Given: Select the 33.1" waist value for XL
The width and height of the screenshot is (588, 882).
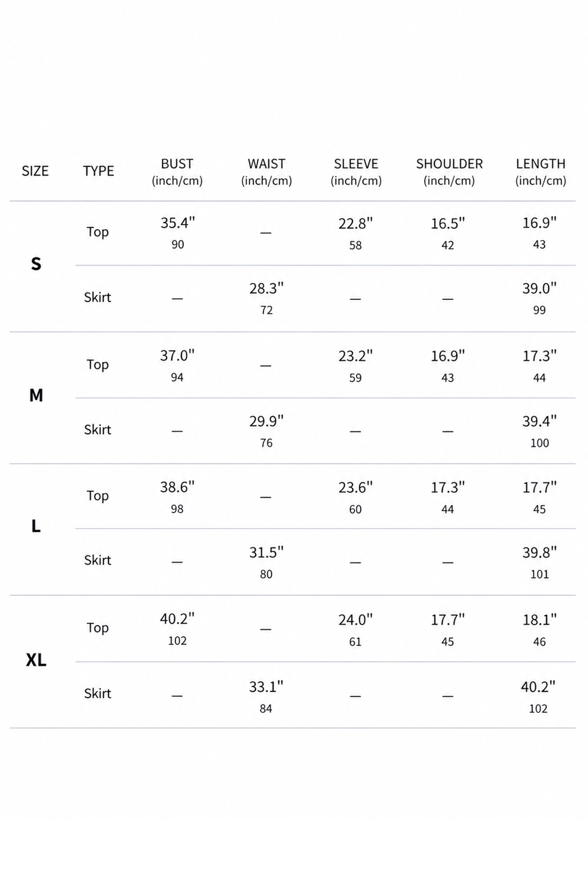Looking at the screenshot, I should click(x=266, y=687).
